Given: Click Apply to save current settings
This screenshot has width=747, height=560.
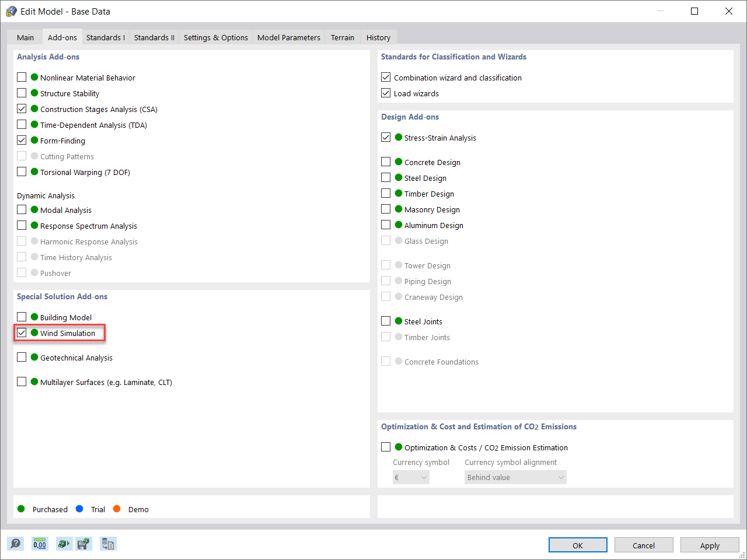Looking at the screenshot, I should click(710, 545).
